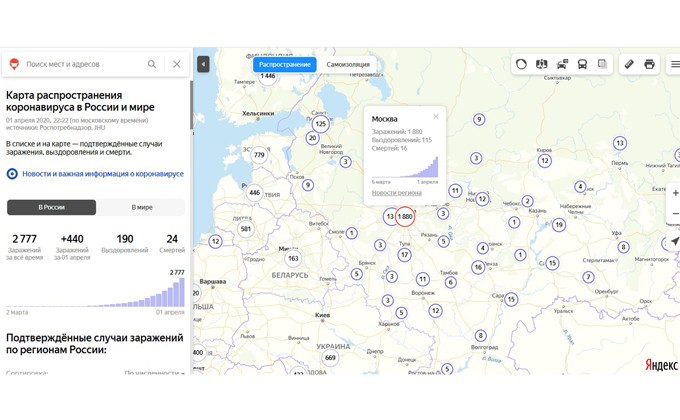Zoom in with the plus button
This screenshot has height=420, width=680.
coord(675,192)
